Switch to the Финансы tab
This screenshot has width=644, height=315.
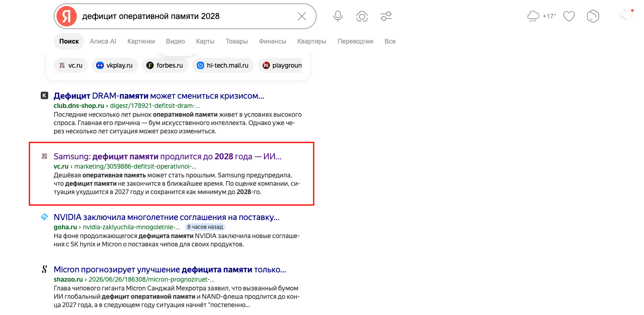pos(273,41)
